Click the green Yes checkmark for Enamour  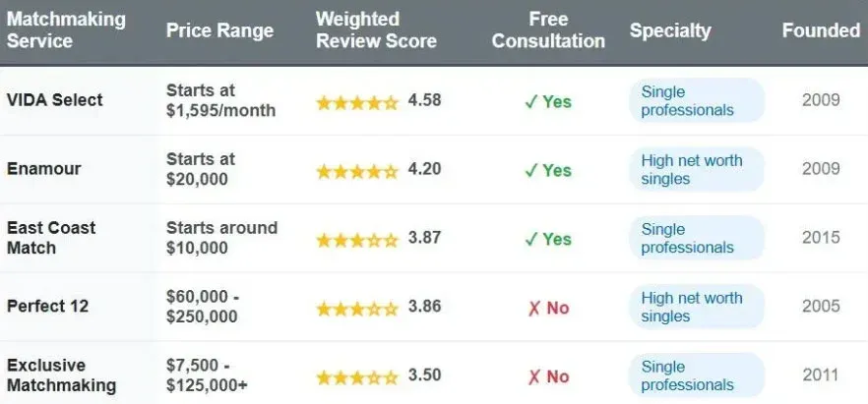point(530,171)
